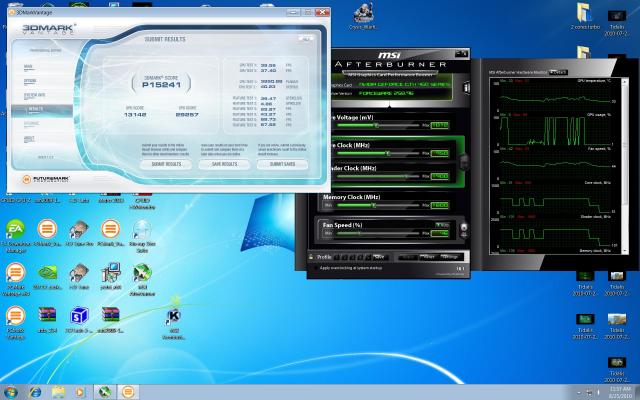The image size is (640, 400).
Task: Select Afterburner profile slot 1
Action: pyautogui.click(x=337, y=257)
